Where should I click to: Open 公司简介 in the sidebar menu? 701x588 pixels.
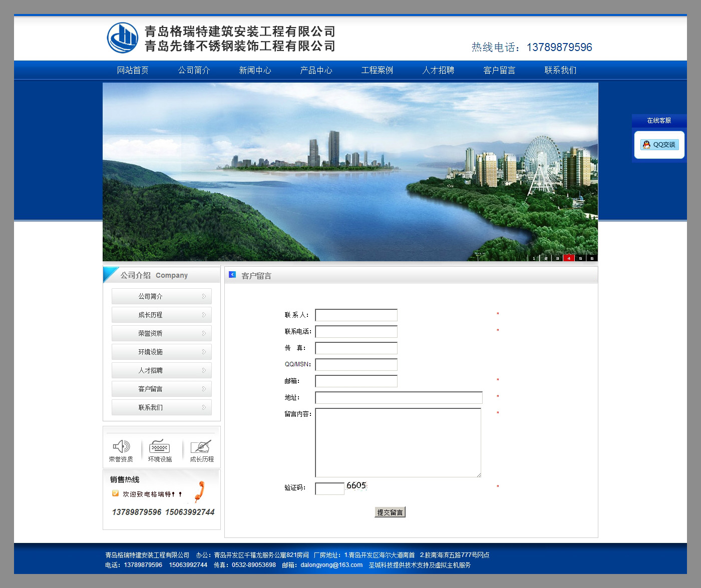coord(162,296)
